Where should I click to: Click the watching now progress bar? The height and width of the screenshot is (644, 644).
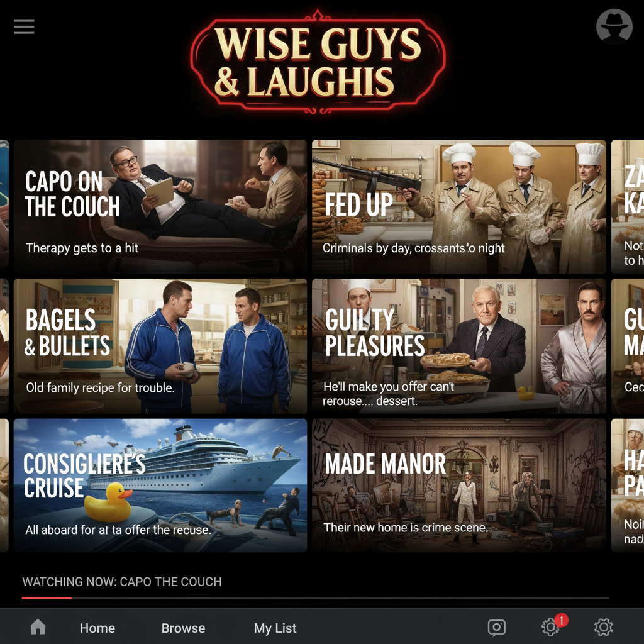(x=314, y=598)
